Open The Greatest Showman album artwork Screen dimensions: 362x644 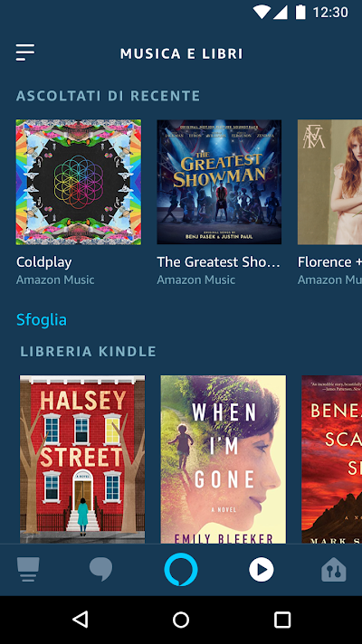tap(219, 182)
